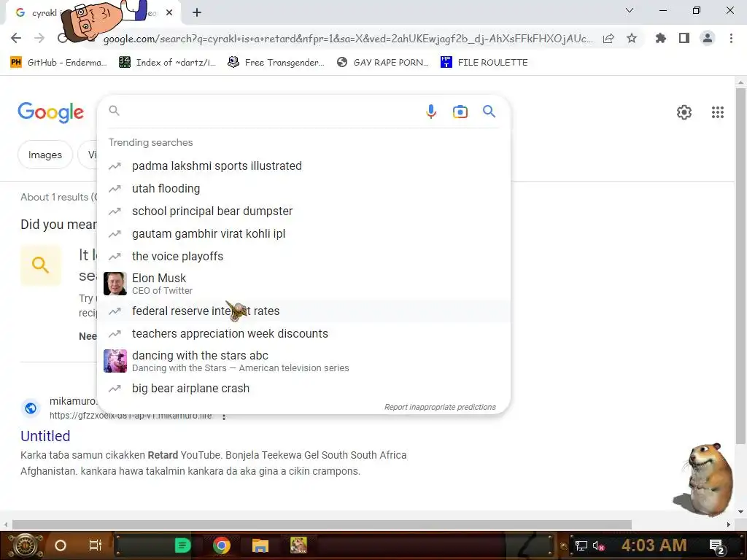747x560 pixels.
Task: Click the blue search magnifier button
Action: click(489, 112)
